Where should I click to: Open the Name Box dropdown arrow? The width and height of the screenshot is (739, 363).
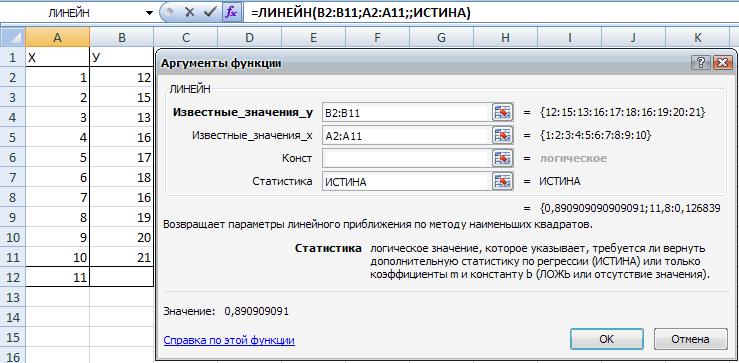[149, 13]
